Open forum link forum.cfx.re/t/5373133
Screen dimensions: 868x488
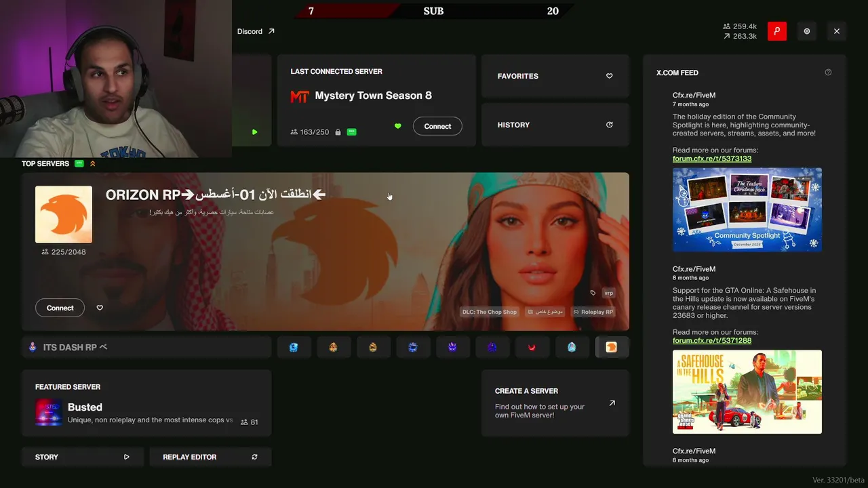pos(712,159)
